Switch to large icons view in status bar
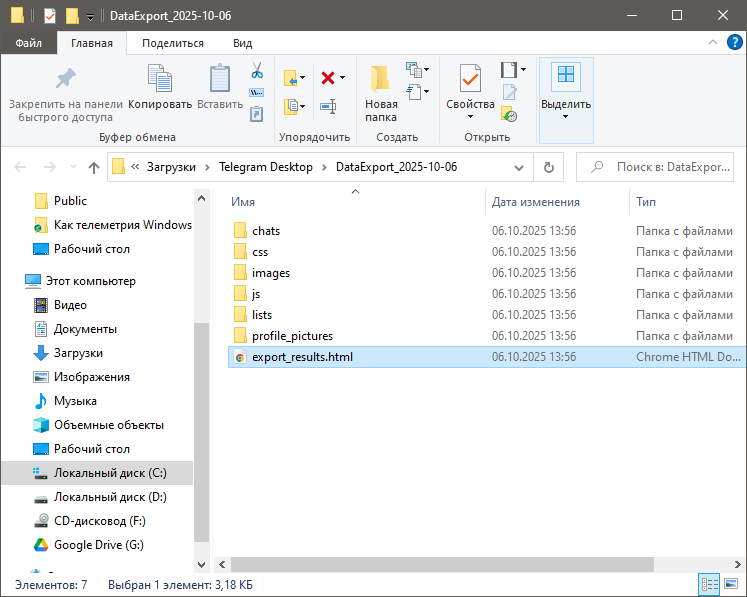Viewport: 747px width, 597px height. tap(733, 584)
